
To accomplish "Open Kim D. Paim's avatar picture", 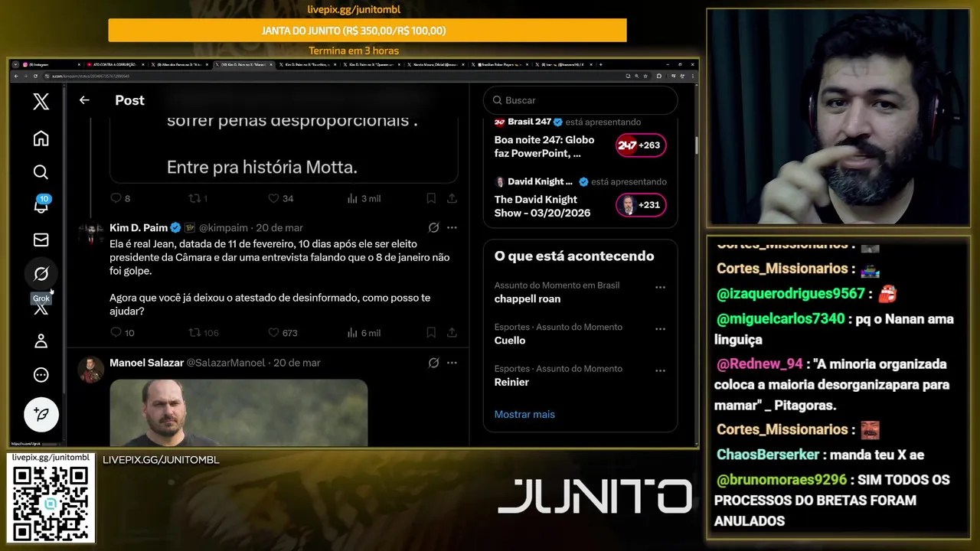I will pos(91,234).
